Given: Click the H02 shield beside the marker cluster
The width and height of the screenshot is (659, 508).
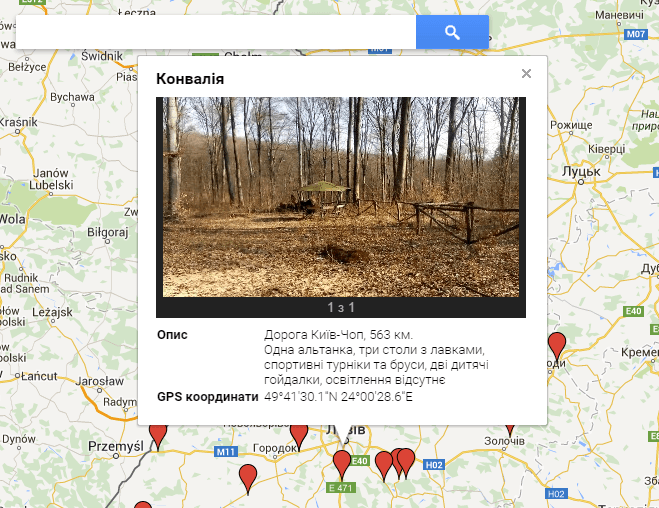Looking at the screenshot, I should click(x=434, y=465).
